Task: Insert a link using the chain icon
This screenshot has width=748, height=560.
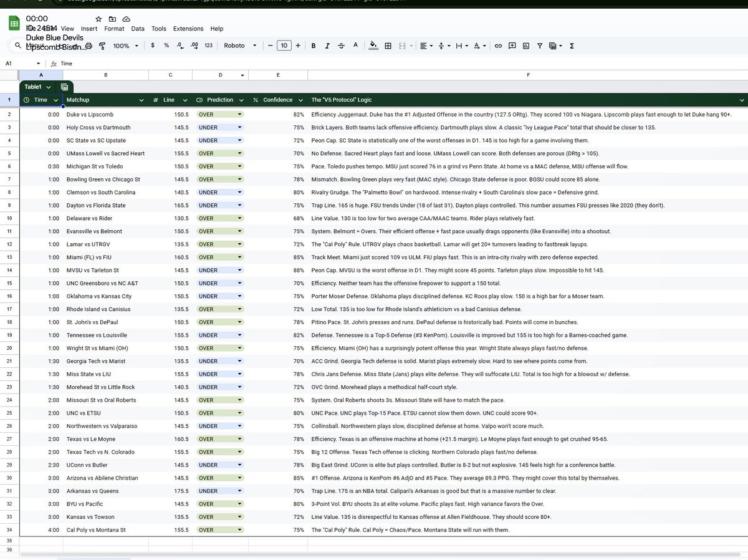Action: [x=498, y=46]
